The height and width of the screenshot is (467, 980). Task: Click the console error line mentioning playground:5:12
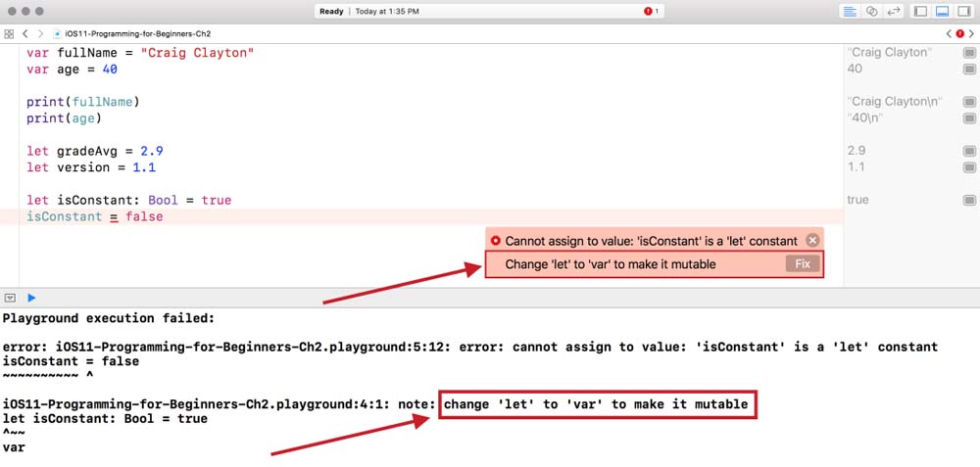(x=470, y=348)
